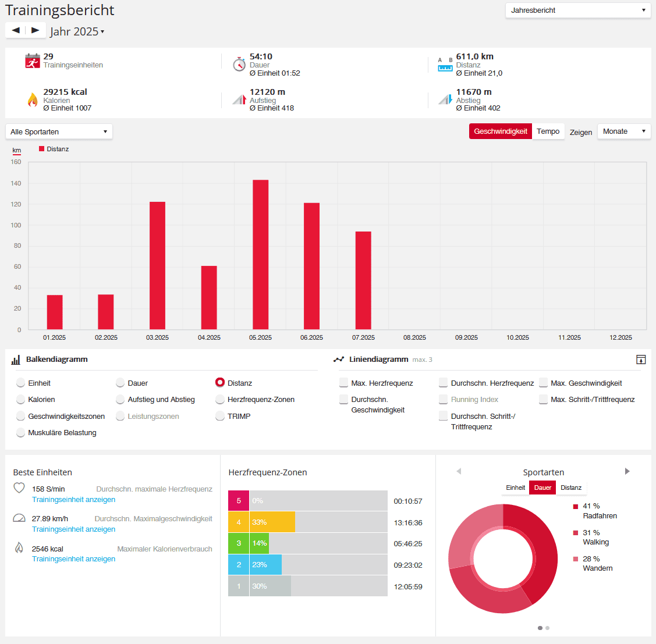Image resolution: width=656 pixels, height=644 pixels.
Task: Open Trainingseinheit anzeigen link for 2546 kcal
Action: 73,559
